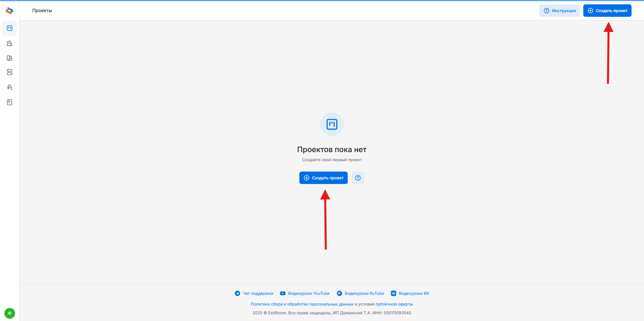The width and height of the screenshot is (644, 321).
Task: Click the green user avatar at bottom left
Action: coord(9,313)
